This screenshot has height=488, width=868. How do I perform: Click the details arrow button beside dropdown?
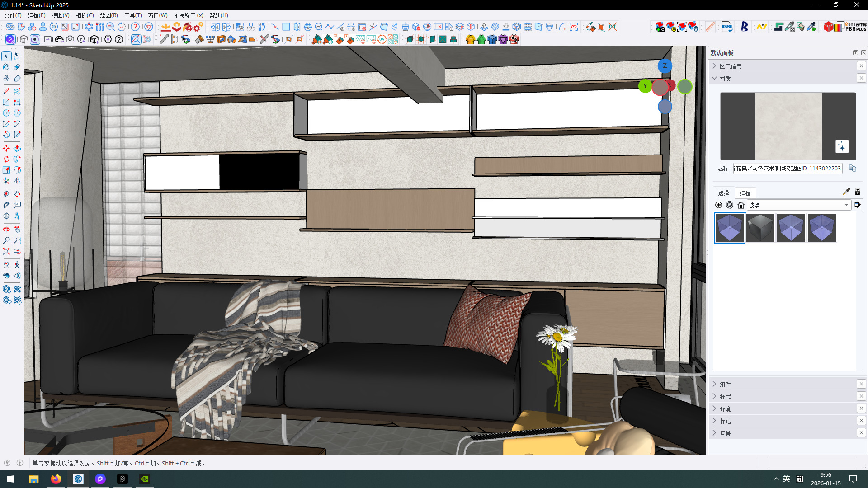click(858, 205)
